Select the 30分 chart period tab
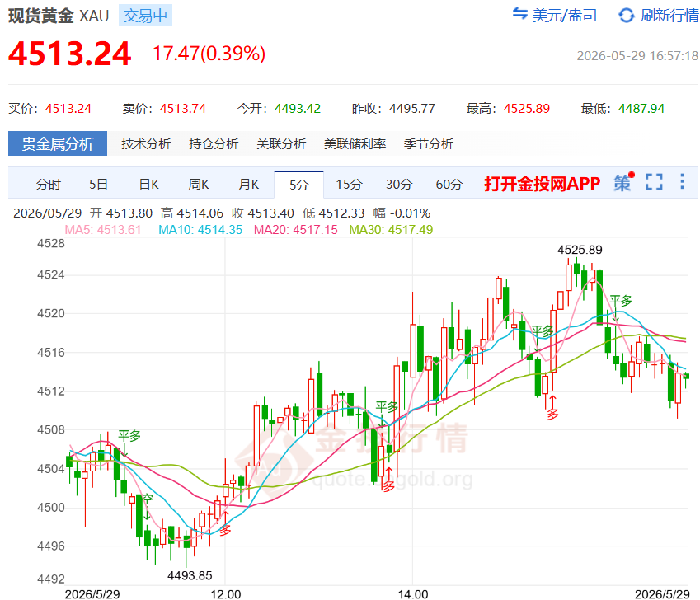 [x=399, y=185]
